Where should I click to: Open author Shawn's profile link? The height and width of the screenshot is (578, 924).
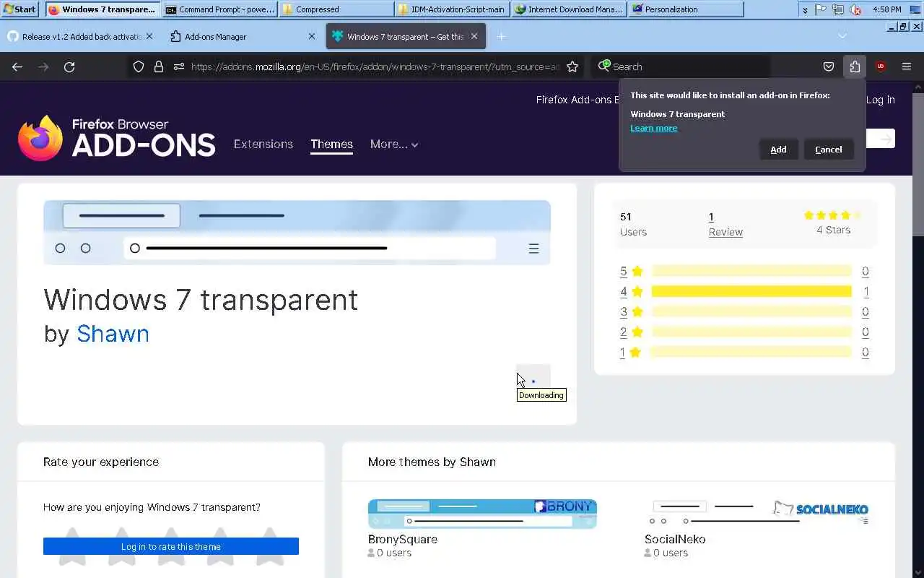(x=113, y=334)
